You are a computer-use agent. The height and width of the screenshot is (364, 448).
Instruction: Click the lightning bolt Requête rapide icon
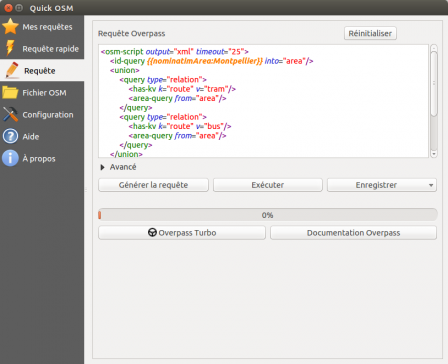[10, 48]
